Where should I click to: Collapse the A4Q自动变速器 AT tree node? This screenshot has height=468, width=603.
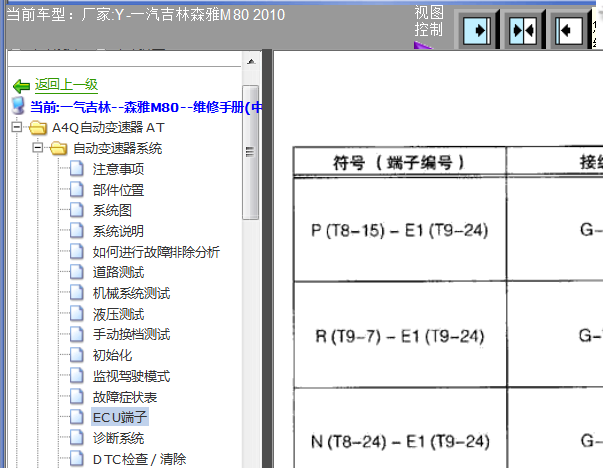point(17,127)
